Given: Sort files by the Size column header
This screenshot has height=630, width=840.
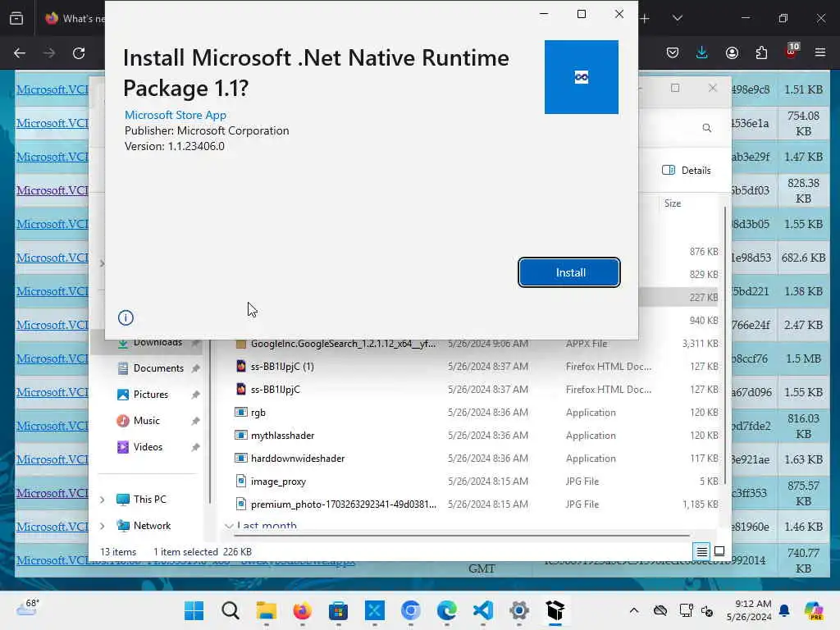Looking at the screenshot, I should [x=673, y=203].
